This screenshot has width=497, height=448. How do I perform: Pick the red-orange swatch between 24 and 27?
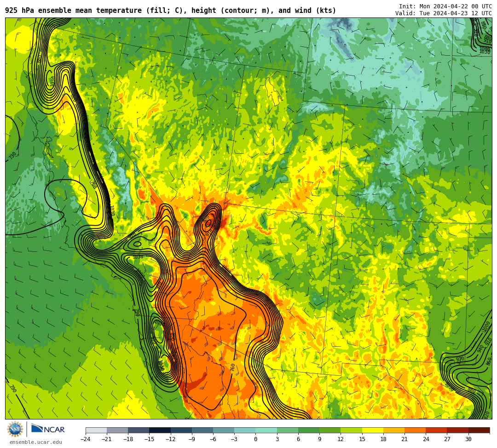click(436, 430)
